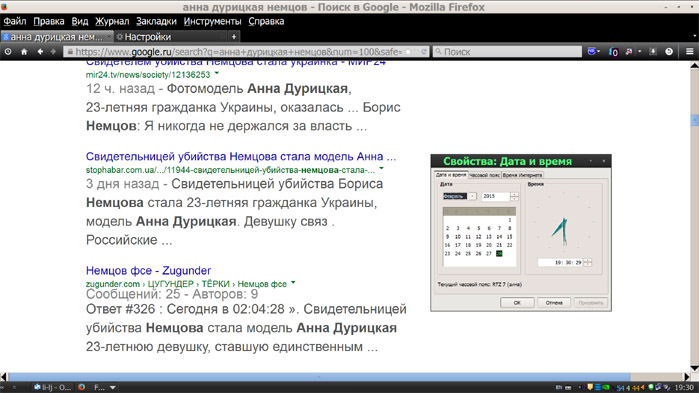Expand the mir24.tv result options arrow
Image resolution: width=699 pixels, height=393 pixels.
[x=217, y=73]
